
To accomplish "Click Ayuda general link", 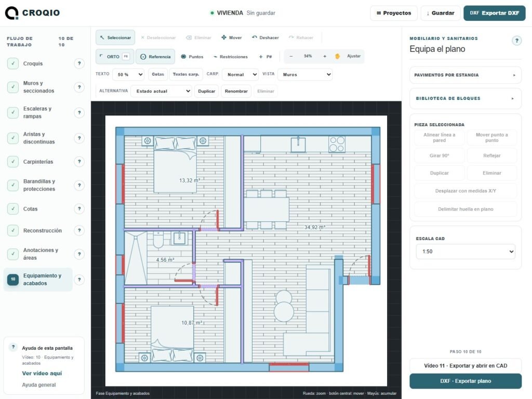I will [39, 385].
